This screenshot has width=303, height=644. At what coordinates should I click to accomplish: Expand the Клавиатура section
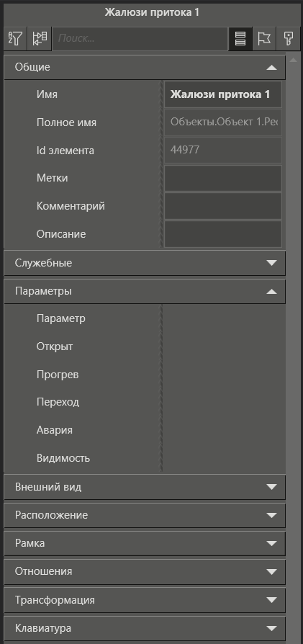click(145, 628)
